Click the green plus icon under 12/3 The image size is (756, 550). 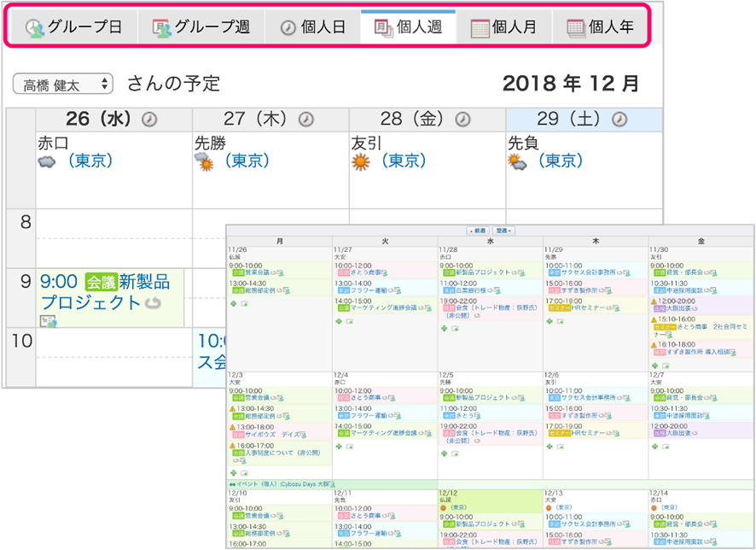point(233,473)
